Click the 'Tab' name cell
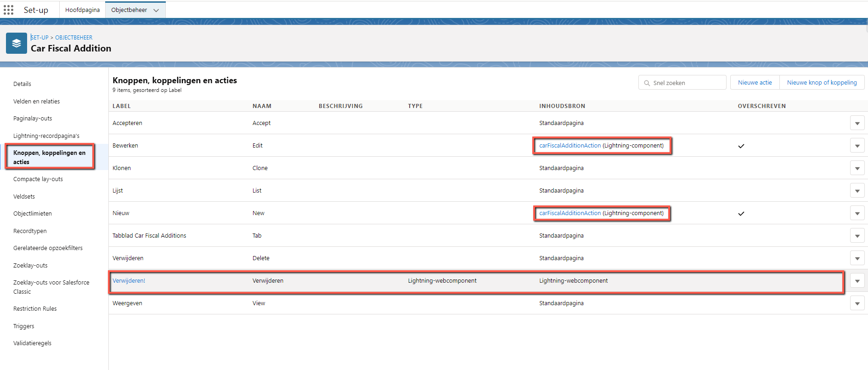This screenshot has width=868, height=370. 257,235
